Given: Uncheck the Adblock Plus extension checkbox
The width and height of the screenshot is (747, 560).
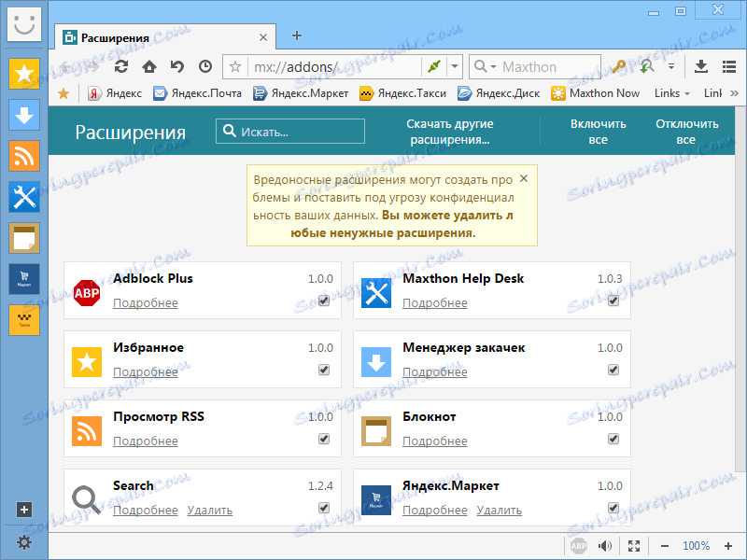Looking at the screenshot, I should [x=324, y=301].
